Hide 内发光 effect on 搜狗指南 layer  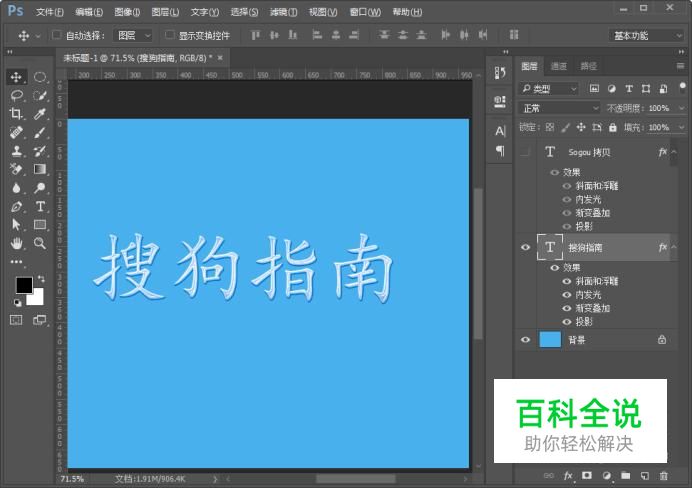click(567, 295)
